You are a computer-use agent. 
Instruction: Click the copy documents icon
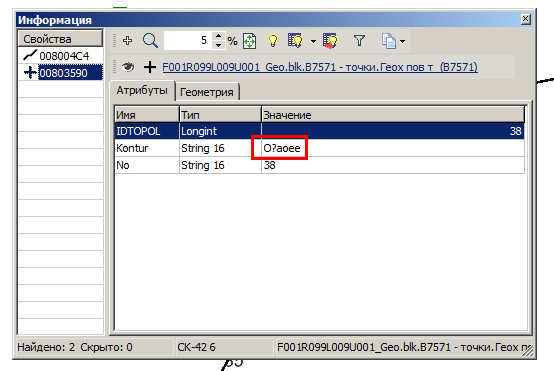389,41
